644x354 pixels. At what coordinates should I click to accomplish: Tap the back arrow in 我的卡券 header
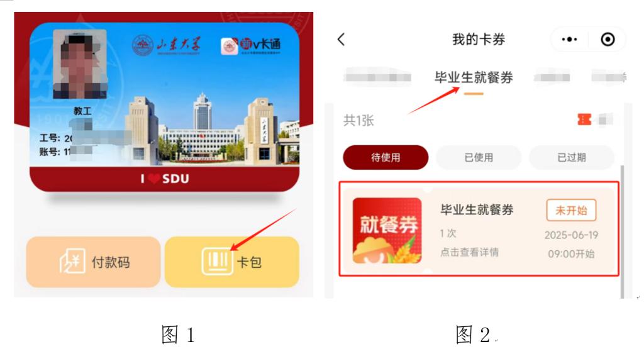pos(341,40)
